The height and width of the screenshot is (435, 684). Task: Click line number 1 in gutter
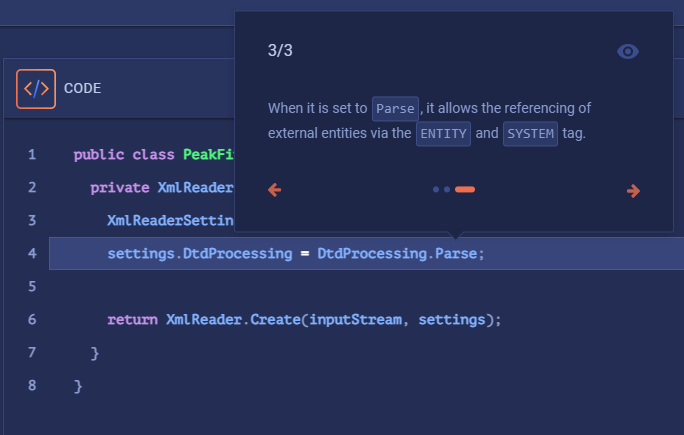tap(32, 154)
